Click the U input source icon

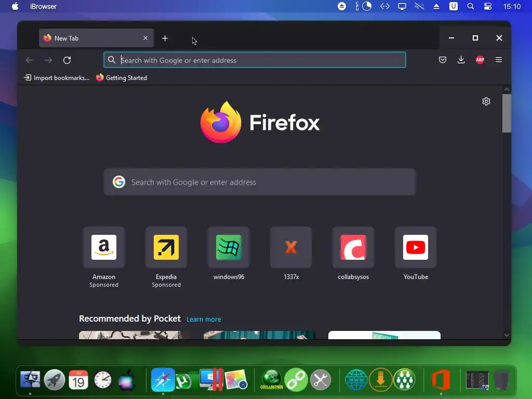(453, 6)
